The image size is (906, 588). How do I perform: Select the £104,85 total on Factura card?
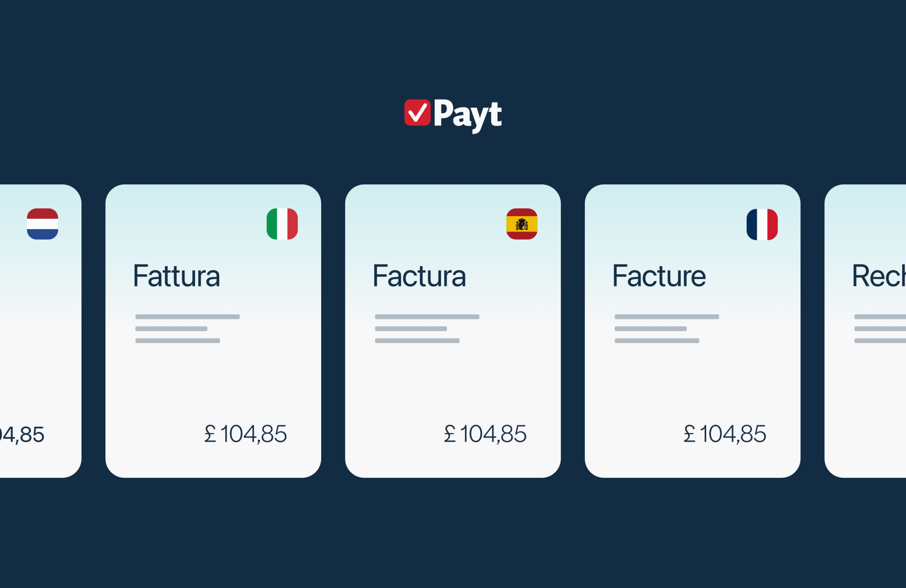[x=485, y=434]
